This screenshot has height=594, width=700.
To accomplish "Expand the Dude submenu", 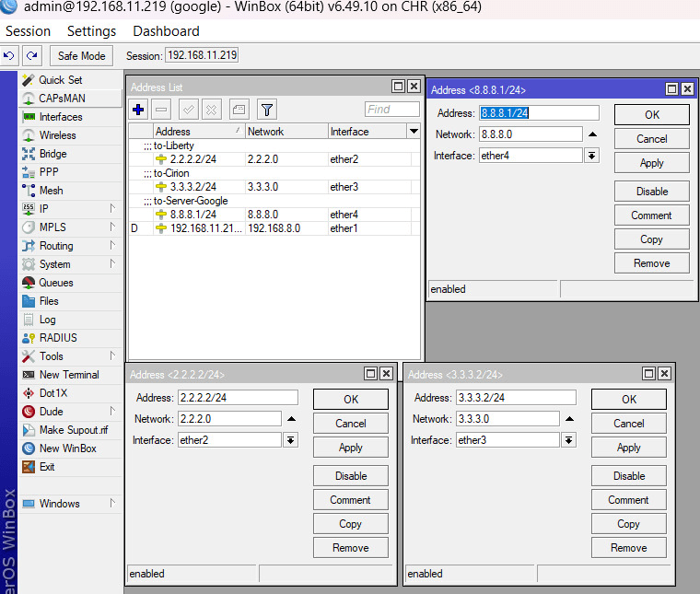I will 71,412.
